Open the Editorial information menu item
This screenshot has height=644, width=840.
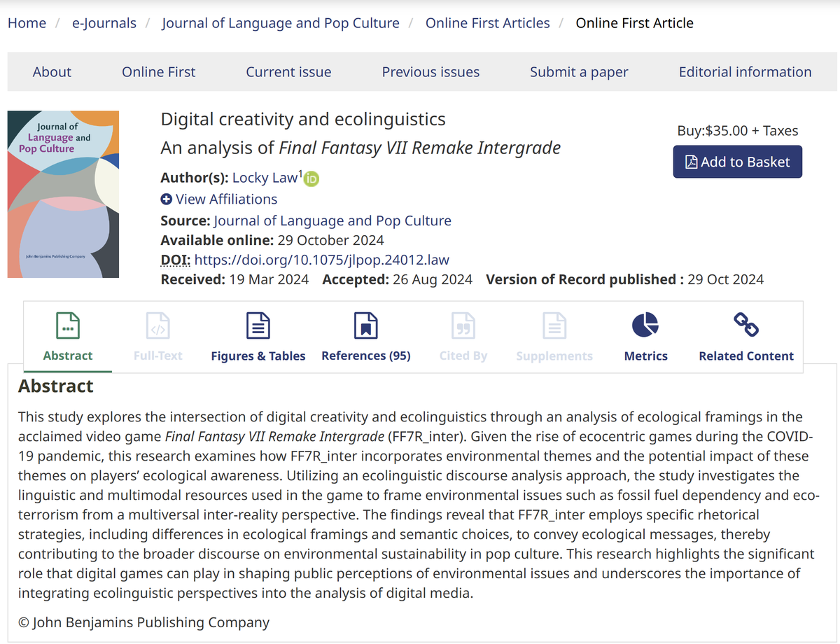(745, 72)
